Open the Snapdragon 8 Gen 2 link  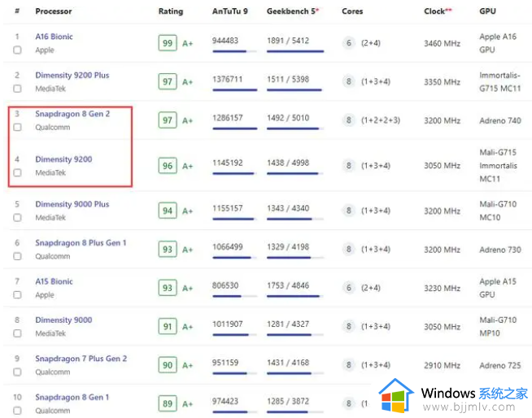click(x=72, y=114)
